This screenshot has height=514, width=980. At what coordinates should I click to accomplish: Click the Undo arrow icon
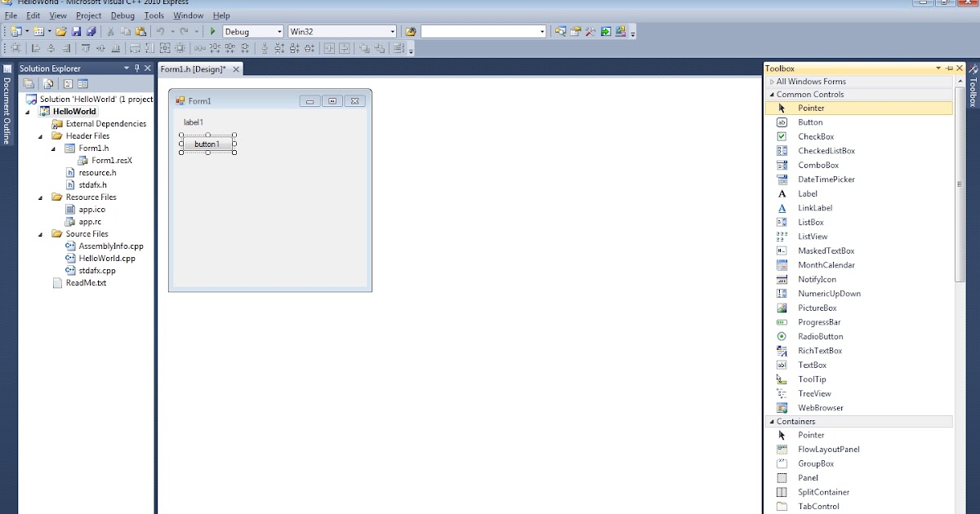(x=160, y=31)
